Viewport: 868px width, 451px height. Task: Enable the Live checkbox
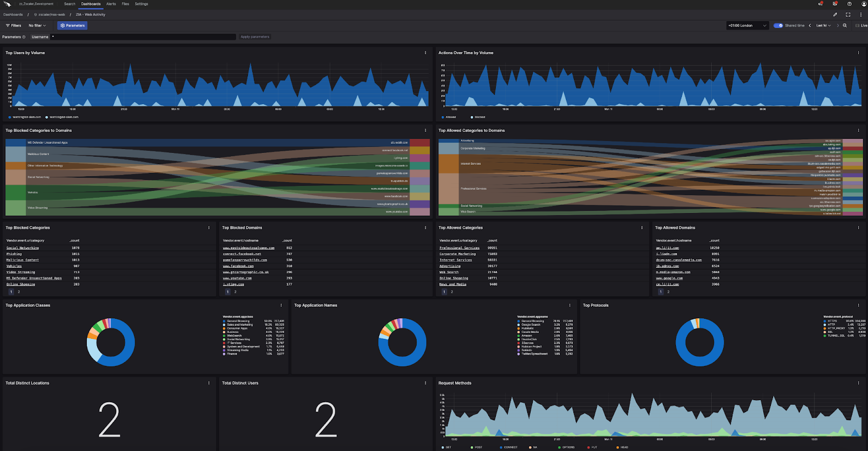pyautogui.click(x=858, y=25)
